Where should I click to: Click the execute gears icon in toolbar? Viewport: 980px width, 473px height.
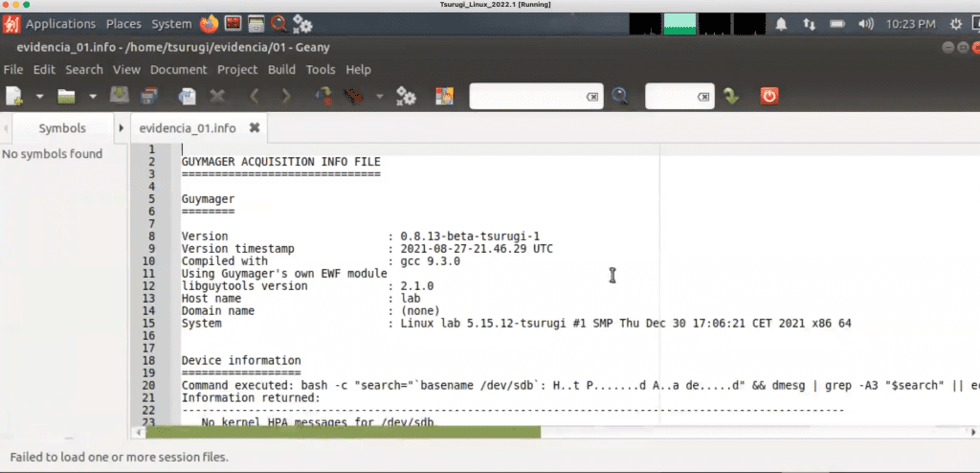(x=406, y=97)
